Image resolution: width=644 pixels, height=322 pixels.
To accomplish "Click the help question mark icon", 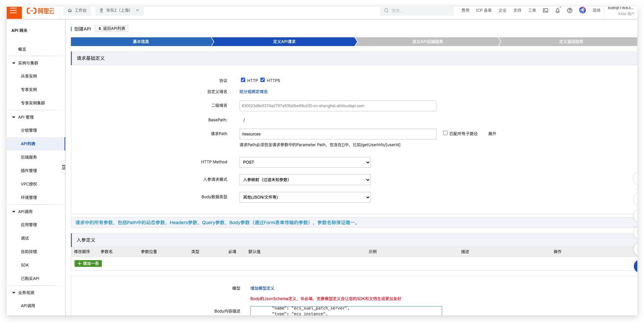I will click(x=569, y=10).
